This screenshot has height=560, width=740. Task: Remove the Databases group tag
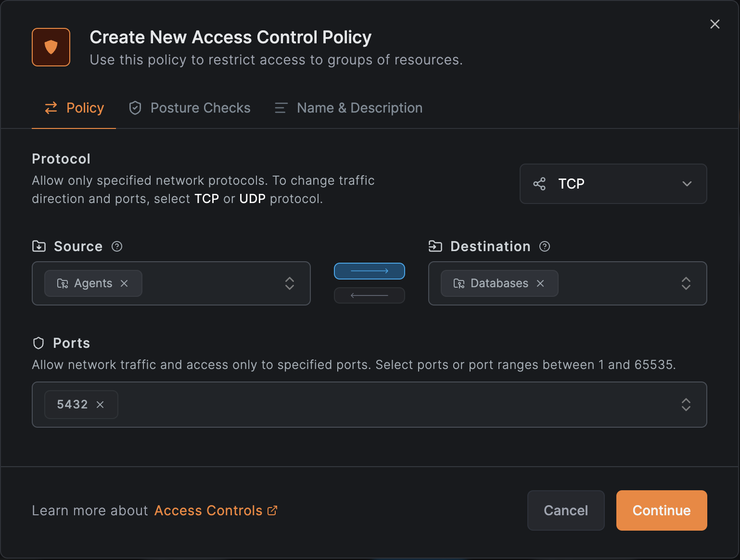(540, 283)
